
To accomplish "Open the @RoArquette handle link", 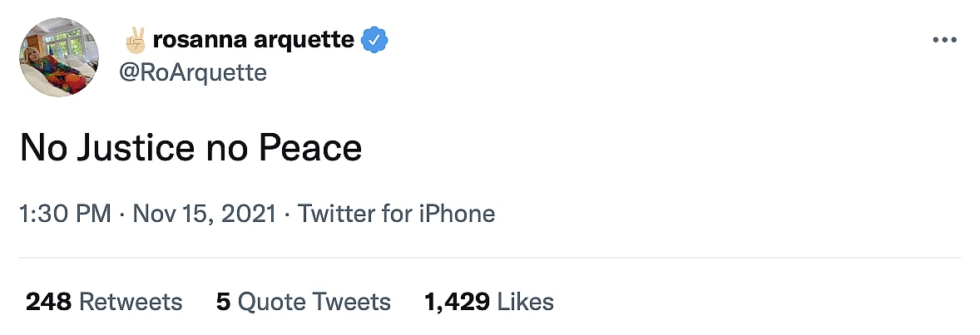I will [193, 72].
